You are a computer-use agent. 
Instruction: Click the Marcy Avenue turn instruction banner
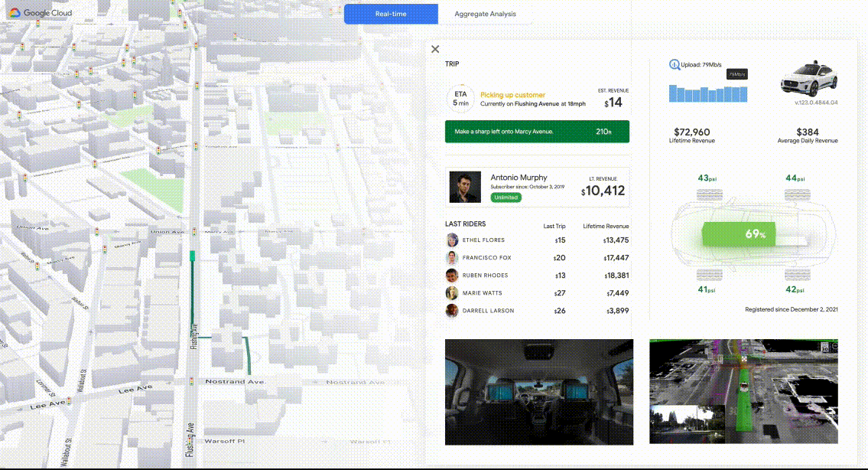537,131
